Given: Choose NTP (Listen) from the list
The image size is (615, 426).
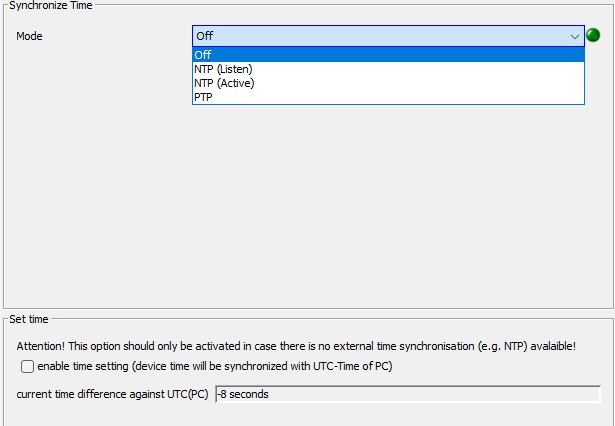Looking at the screenshot, I should click(223, 69).
